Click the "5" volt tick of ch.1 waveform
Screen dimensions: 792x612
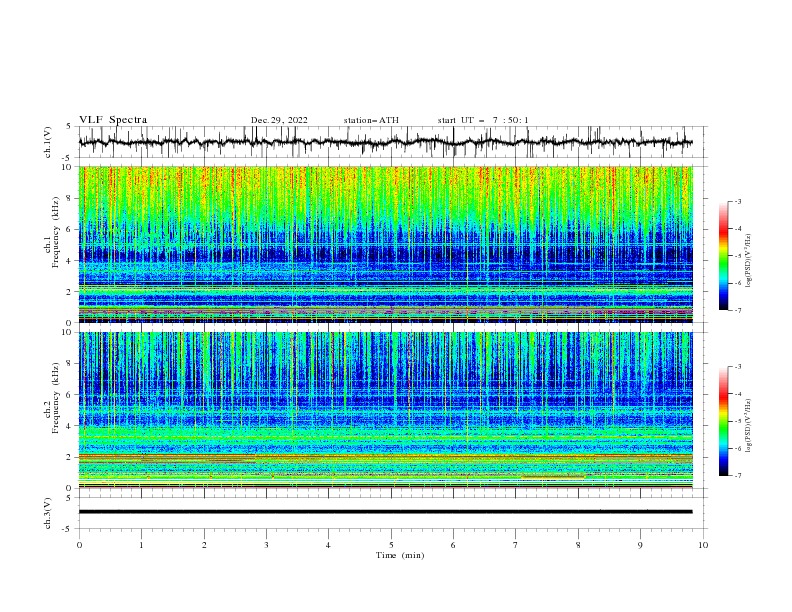[x=69, y=127]
